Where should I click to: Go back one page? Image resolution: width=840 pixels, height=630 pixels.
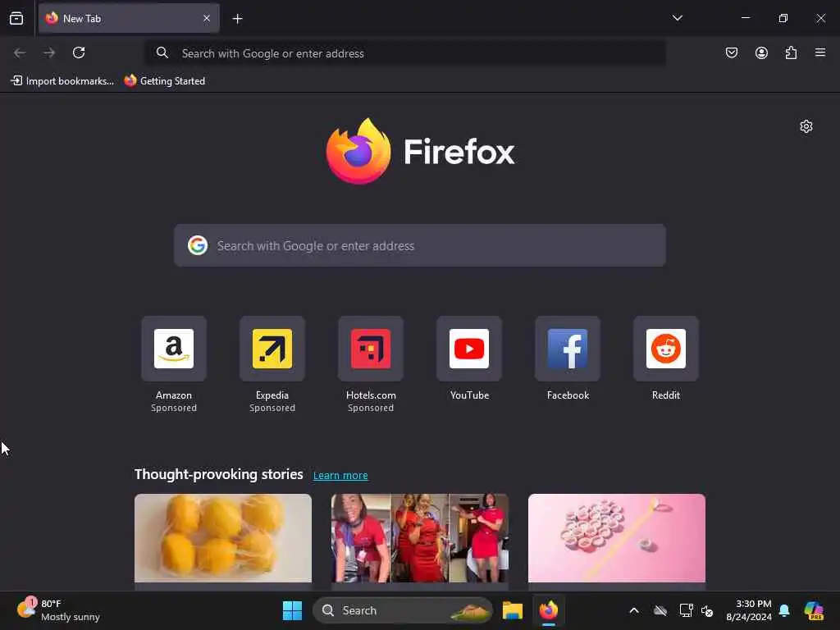click(20, 52)
